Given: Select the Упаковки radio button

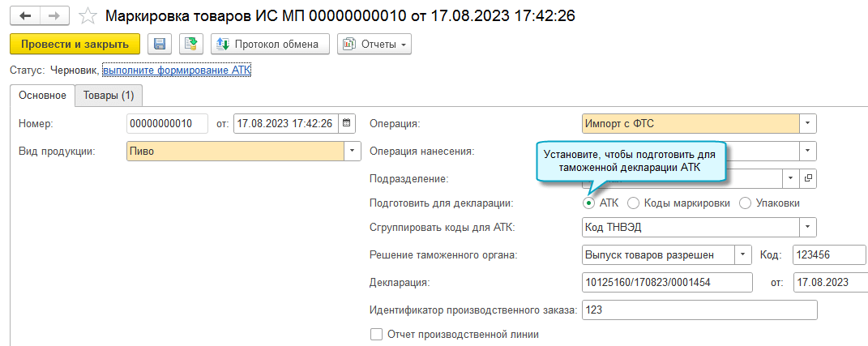Looking at the screenshot, I should click(746, 203).
